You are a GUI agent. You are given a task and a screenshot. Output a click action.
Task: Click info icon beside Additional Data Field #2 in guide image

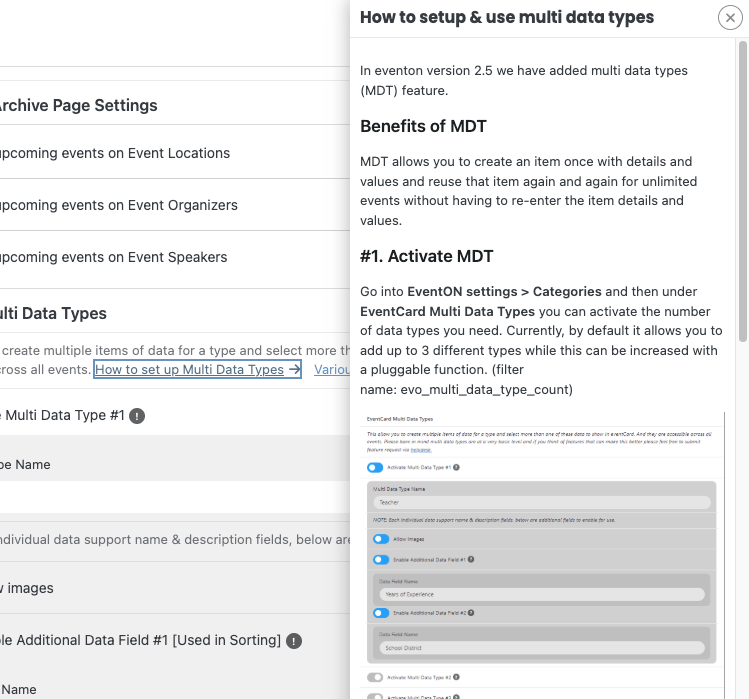click(471, 613)
